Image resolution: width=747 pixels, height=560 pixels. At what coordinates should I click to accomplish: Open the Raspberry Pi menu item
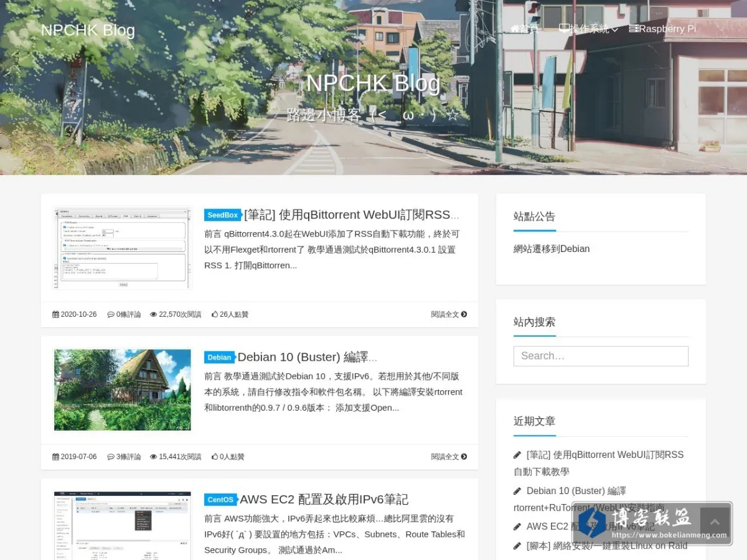coord(662,29)
